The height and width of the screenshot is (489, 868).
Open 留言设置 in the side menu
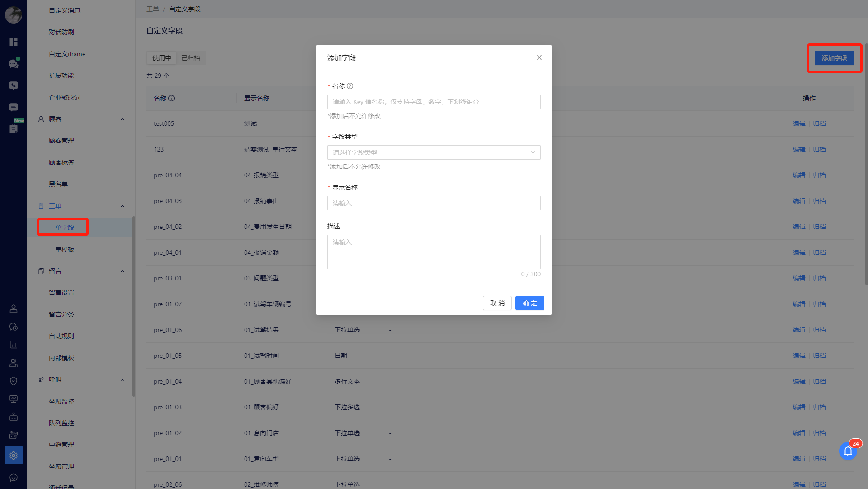(61, 293)
